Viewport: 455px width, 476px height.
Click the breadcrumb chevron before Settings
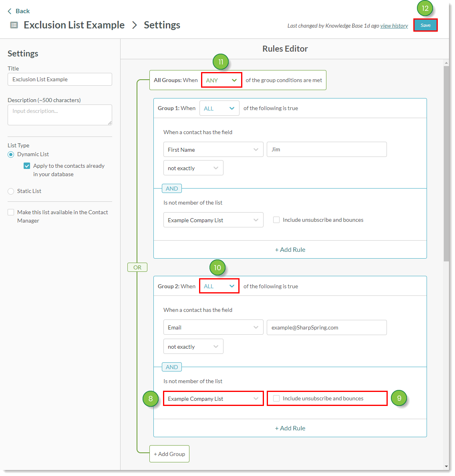135,25
